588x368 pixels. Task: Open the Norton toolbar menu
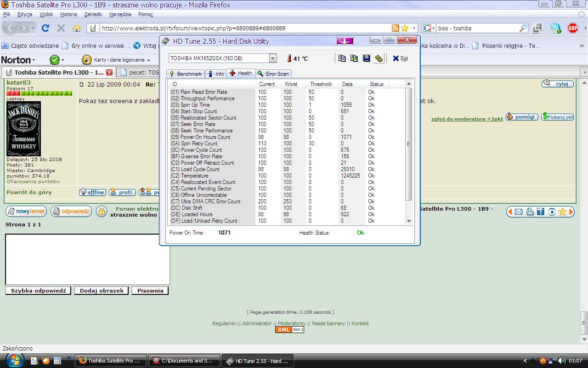pos(18,60)
